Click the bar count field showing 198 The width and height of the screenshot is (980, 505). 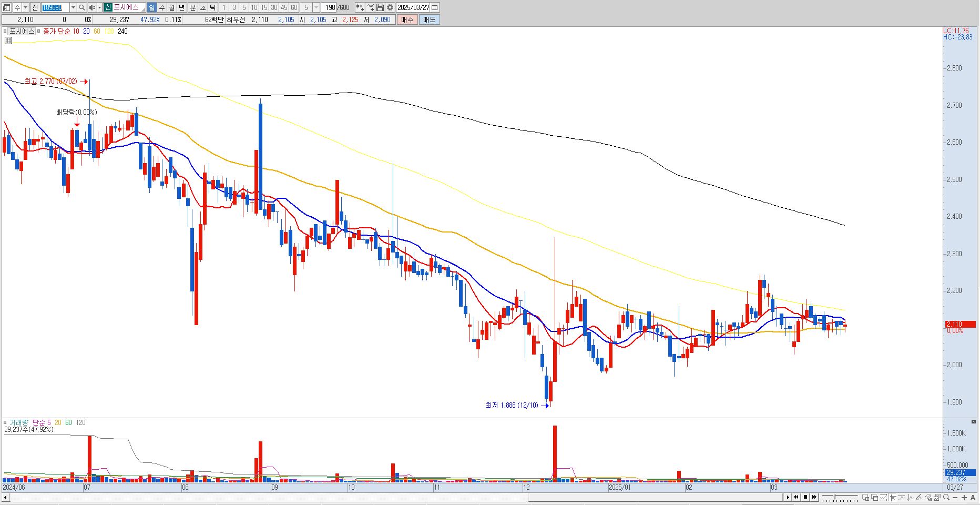coord(330,7)
